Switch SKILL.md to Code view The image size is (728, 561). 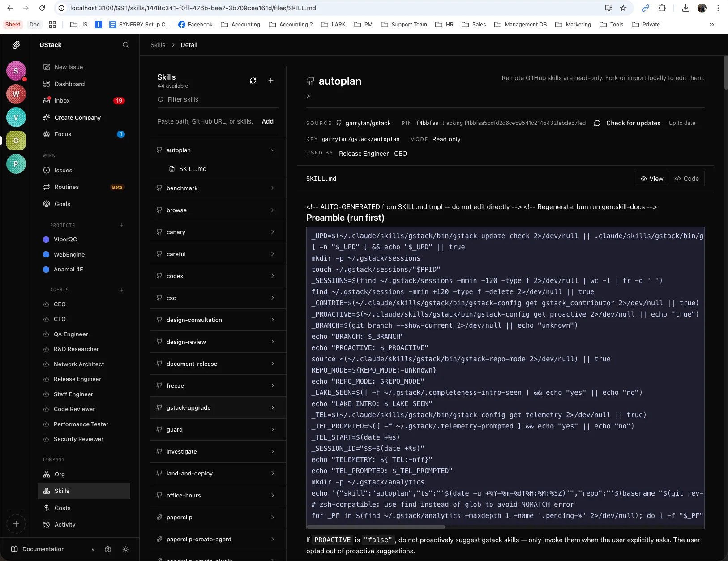pos(687,178)
